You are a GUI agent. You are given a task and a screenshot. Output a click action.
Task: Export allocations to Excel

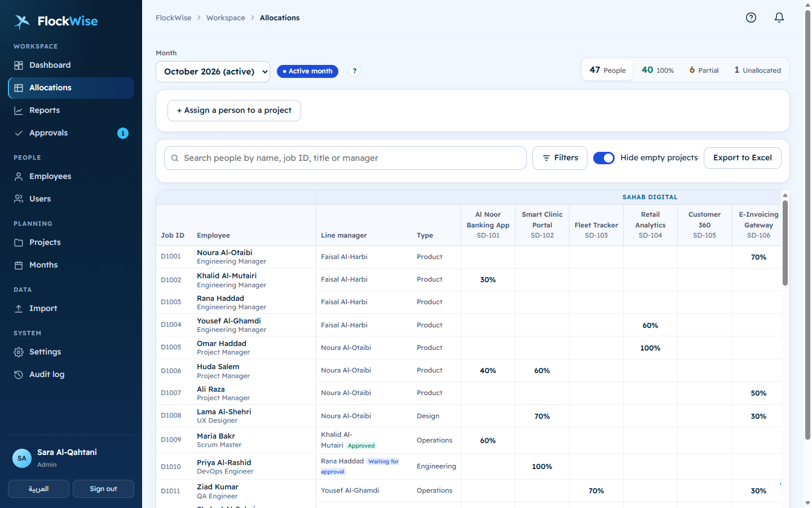pyautogui.click(x=743, y=158)
